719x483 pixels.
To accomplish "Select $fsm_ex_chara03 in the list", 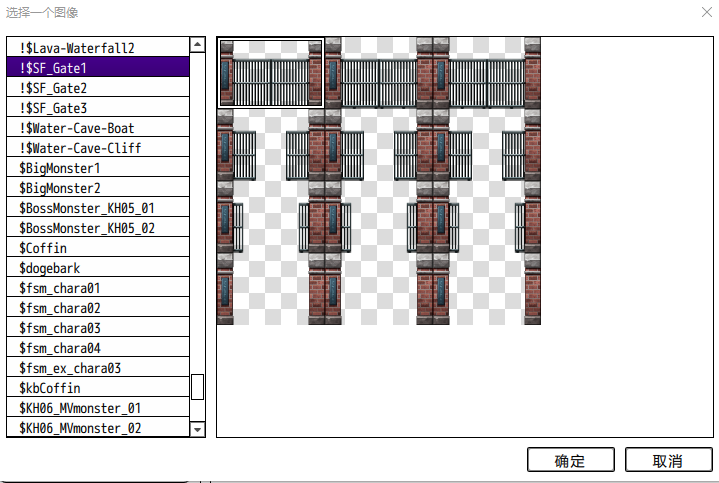I will point(98,368).
